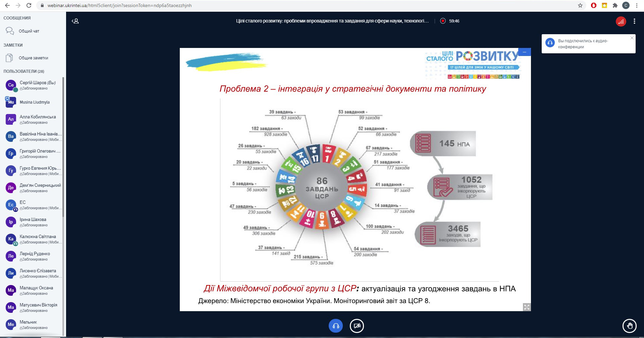Open the red connection status icon
644x338 pixels.
(621, 21)
